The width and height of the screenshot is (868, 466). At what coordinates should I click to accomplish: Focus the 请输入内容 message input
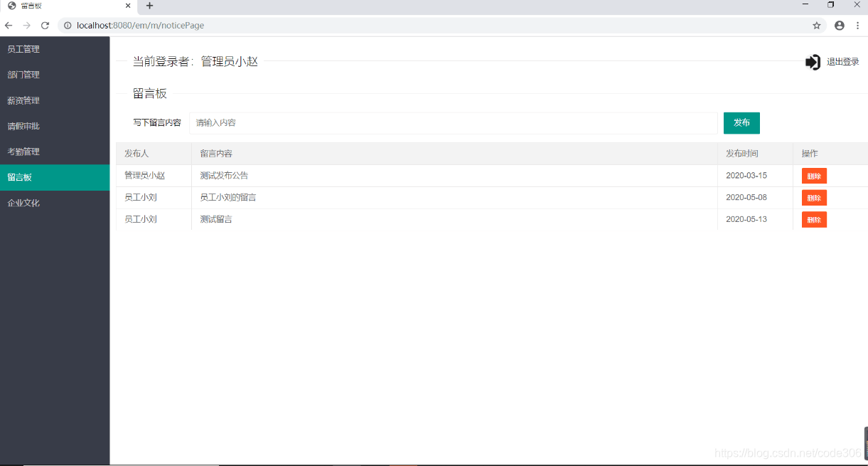click(454, 123)
